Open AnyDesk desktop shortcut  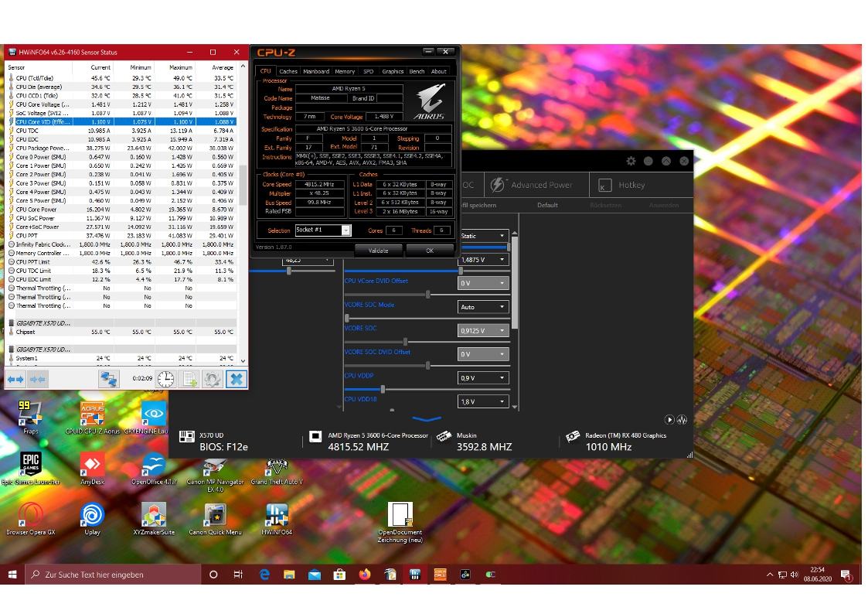[x=93, y=468]
